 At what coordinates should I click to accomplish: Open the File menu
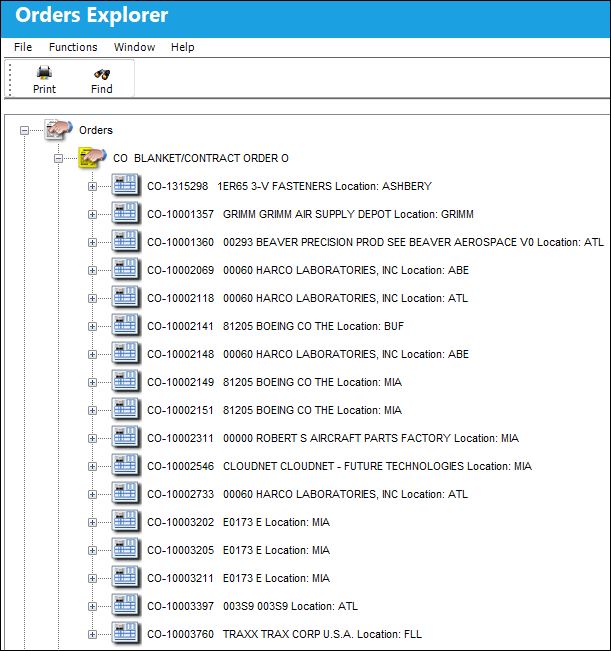click(23, 47)
